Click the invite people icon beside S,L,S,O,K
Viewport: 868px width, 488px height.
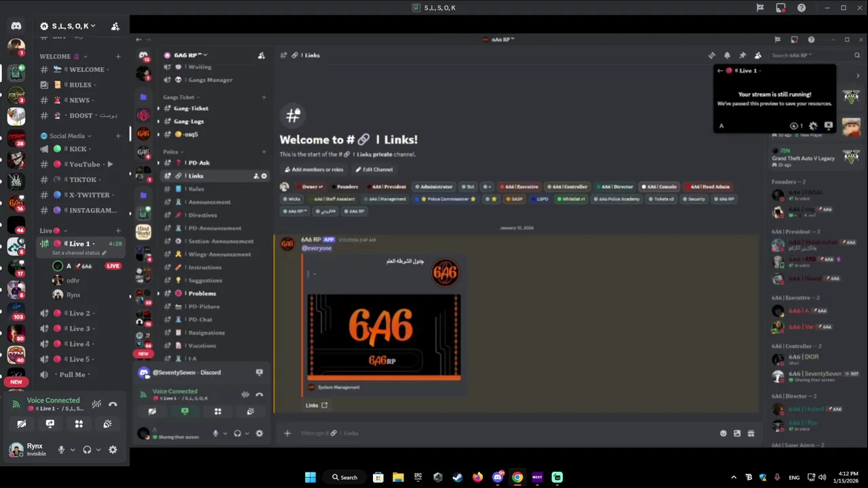point(115,26)
